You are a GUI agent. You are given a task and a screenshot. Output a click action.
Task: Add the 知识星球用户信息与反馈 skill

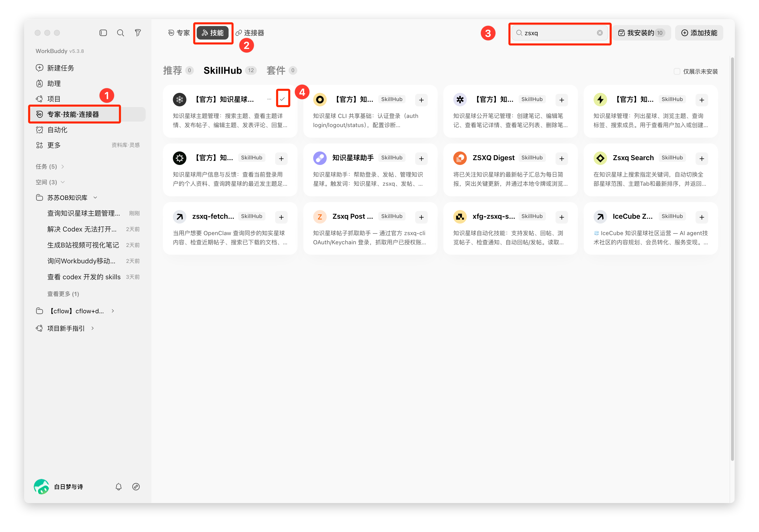pyautogui.click(x=281, y=159)
